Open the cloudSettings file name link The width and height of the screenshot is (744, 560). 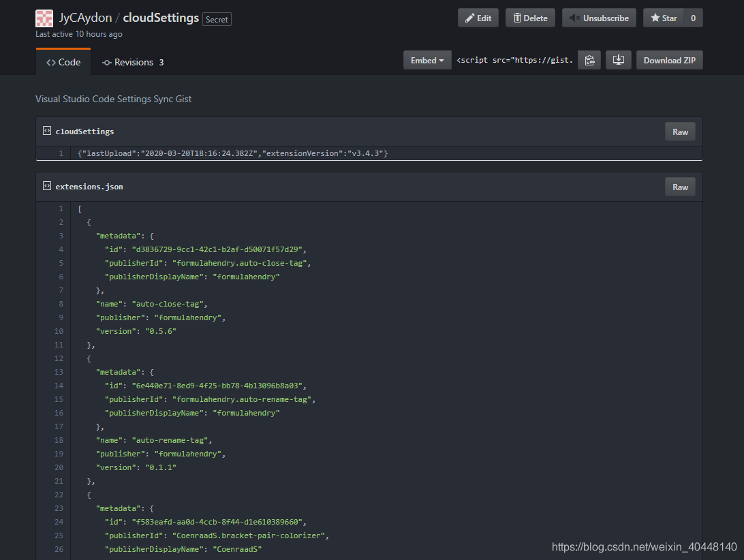click(x=84, y=131)
